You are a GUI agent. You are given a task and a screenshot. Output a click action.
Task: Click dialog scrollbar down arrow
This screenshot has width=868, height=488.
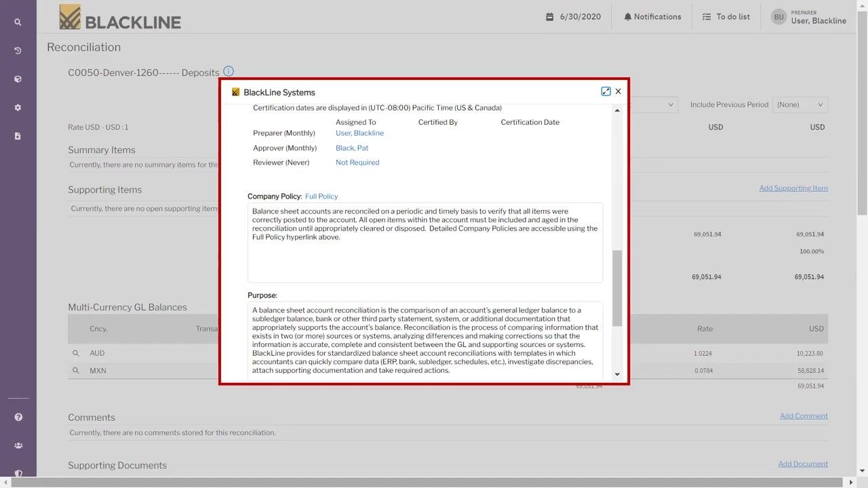pyautogui.click(x=617, y=374)
